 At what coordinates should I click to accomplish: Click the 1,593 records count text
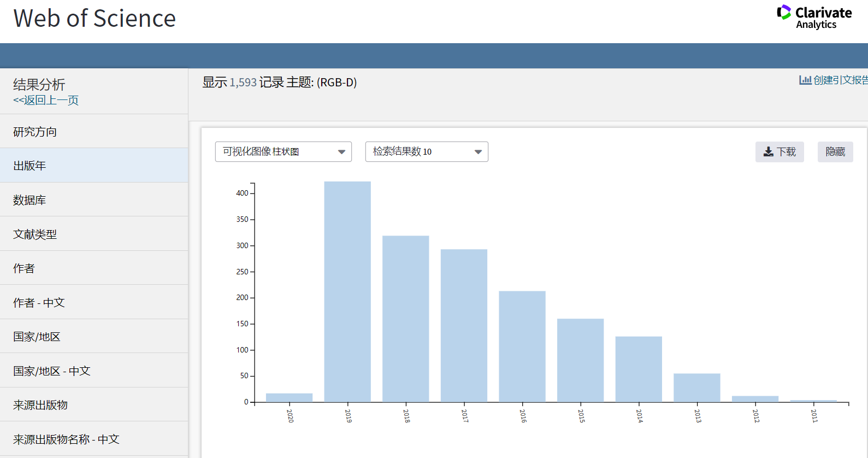(243, 83)
